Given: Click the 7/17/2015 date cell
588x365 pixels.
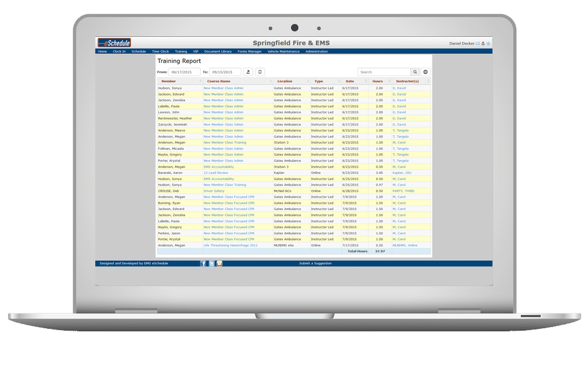Looking at the screenshot, I should click(x=350, y=246).
